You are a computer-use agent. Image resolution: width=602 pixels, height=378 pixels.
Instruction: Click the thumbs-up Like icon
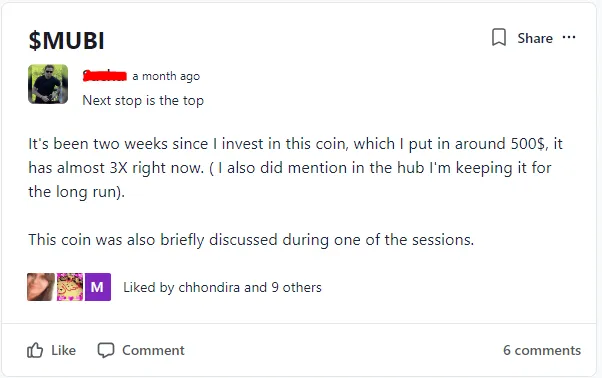click(x=35, y=350)
